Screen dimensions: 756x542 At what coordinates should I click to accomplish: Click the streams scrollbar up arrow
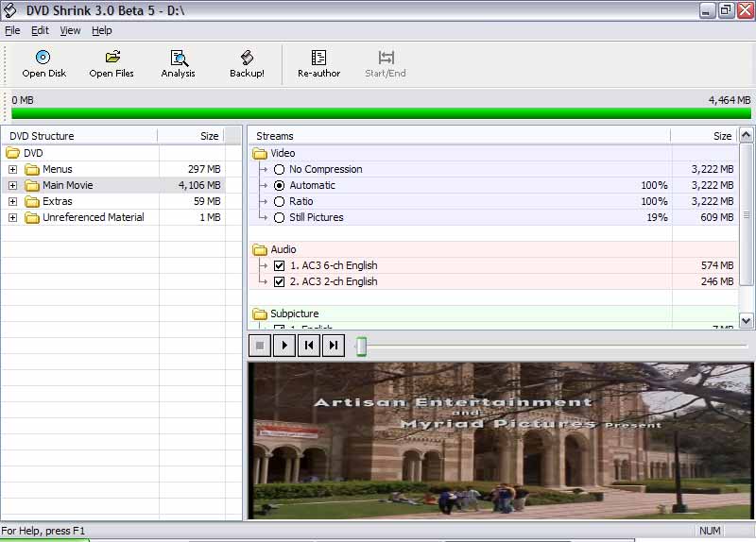tap(746, 135)
